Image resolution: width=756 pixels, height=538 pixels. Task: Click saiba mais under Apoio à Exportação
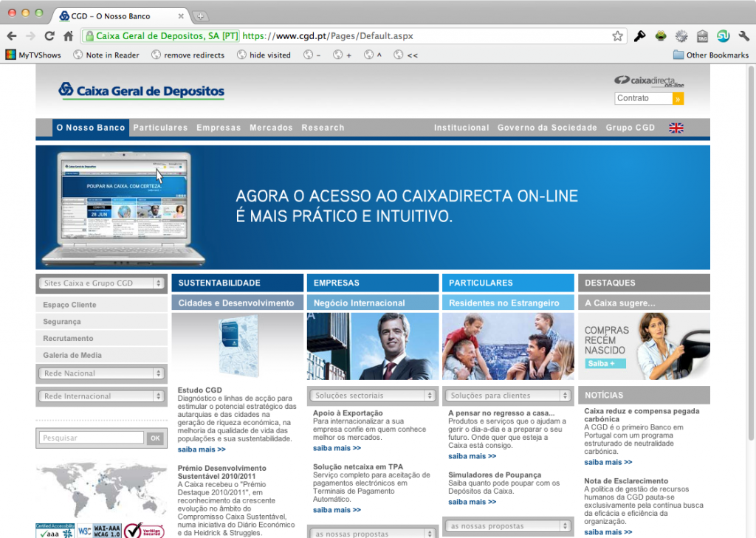coord(337,448)
